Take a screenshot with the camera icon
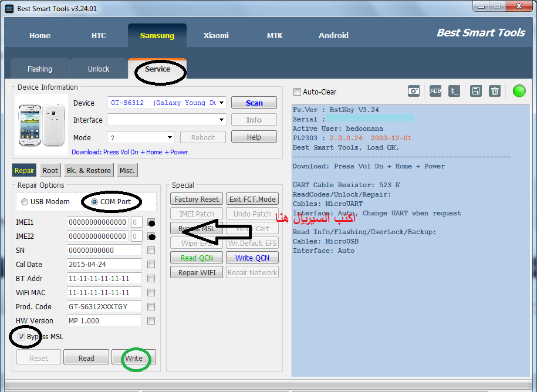This screenshot has width=537, height=392. click(414, 91)
